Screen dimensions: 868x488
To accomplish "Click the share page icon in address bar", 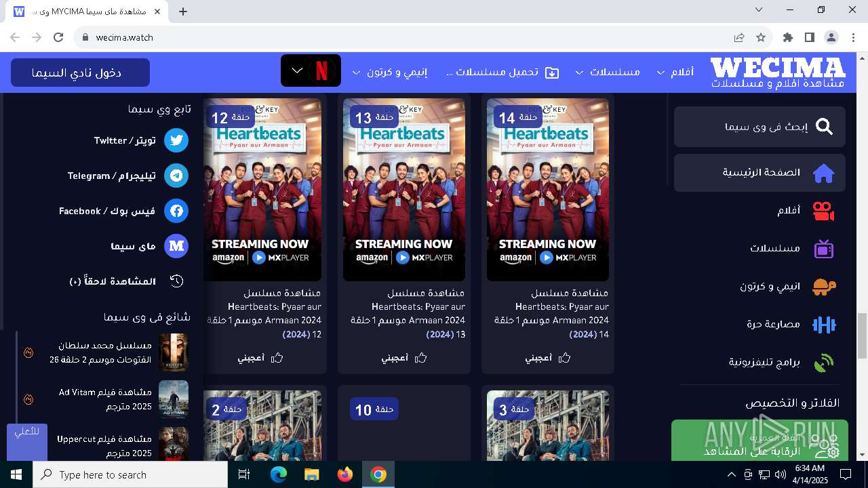I will click(739, 37).
